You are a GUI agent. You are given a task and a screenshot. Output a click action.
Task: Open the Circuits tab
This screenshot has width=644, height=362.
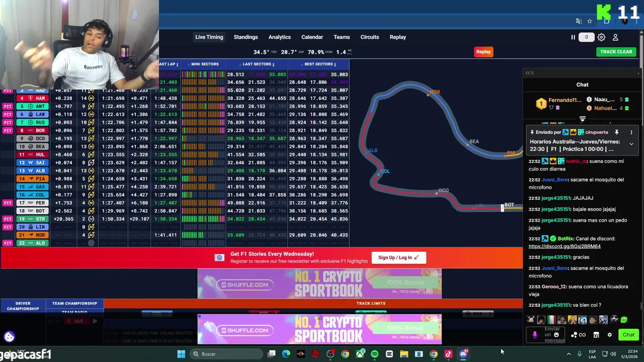point(369,37)
